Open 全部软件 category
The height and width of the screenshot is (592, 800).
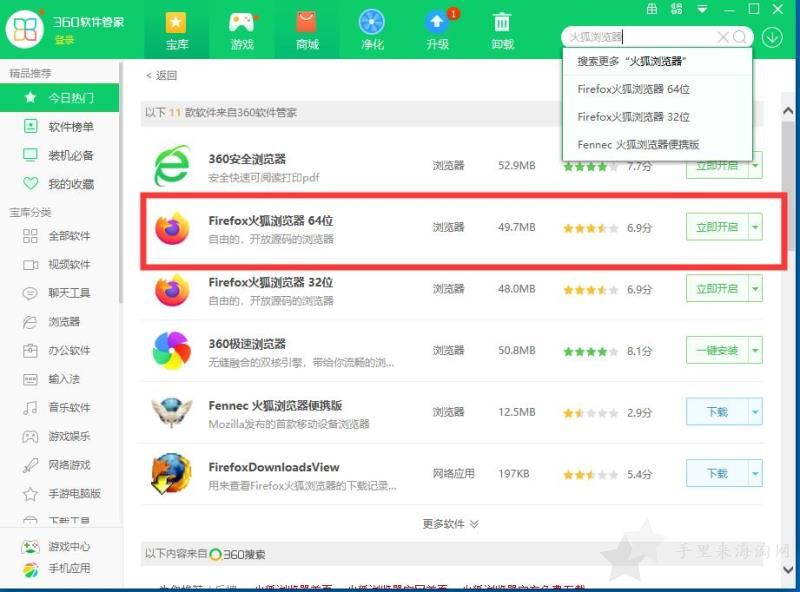coord(59,236)
